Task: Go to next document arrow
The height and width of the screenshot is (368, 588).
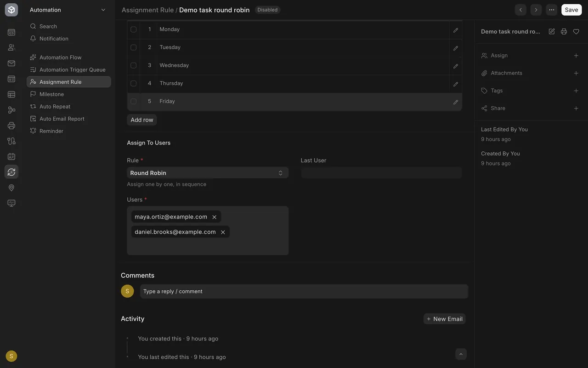Action: point(536,10)
